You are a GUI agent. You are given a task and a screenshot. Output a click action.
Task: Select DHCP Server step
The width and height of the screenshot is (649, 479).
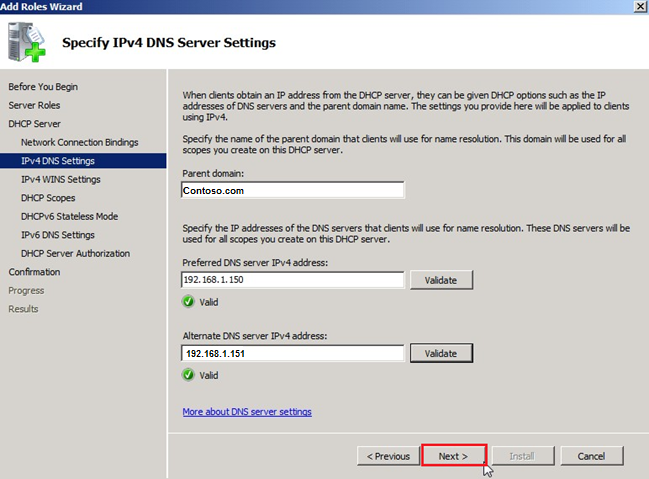34,124
